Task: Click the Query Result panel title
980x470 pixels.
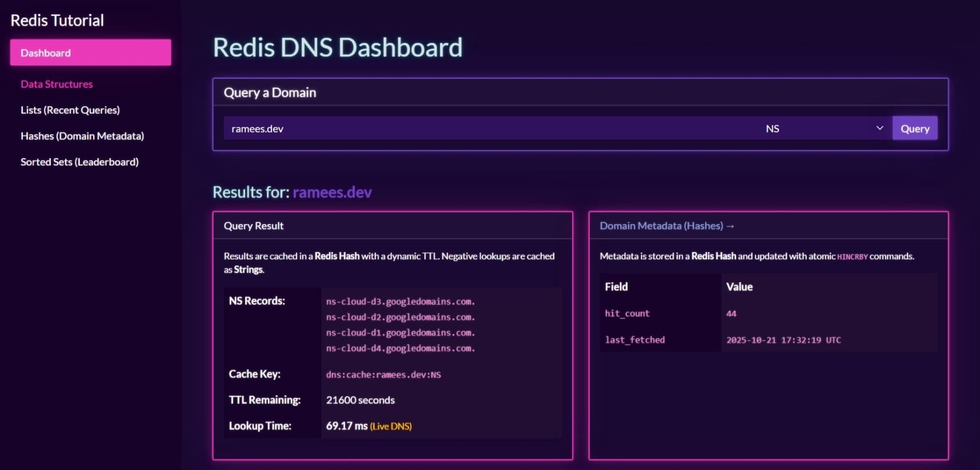Action: [254, 226]
